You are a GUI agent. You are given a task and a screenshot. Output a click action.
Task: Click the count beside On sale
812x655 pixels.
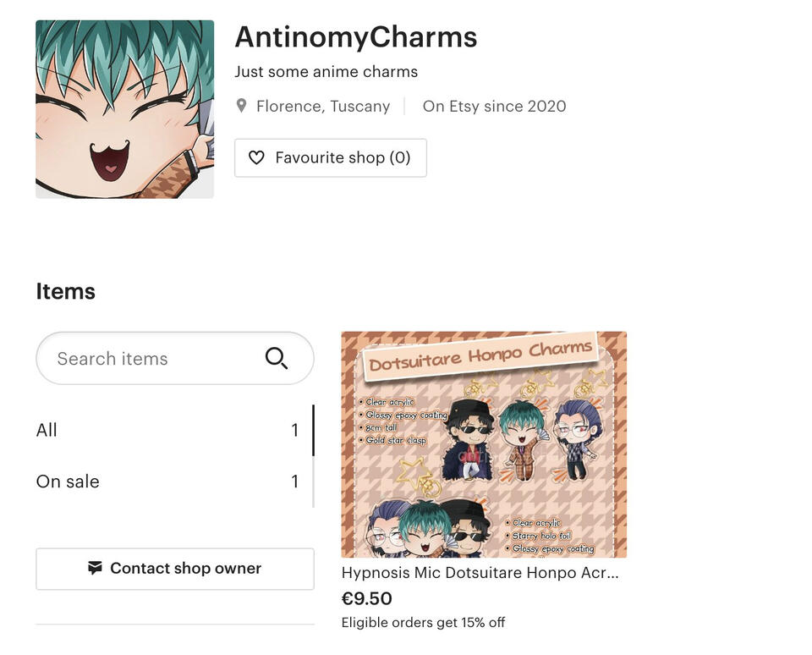point(294,482)
